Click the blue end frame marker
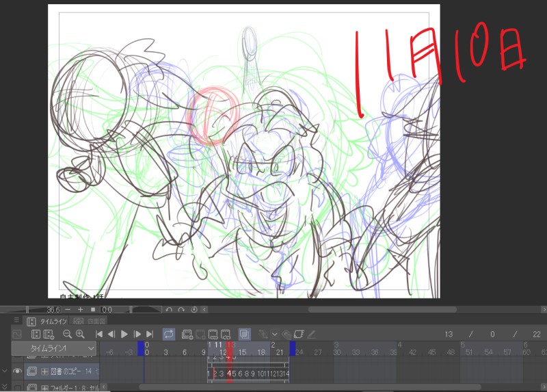The width and height of the screenshot is (547, 392). click(x=293, y=348)
